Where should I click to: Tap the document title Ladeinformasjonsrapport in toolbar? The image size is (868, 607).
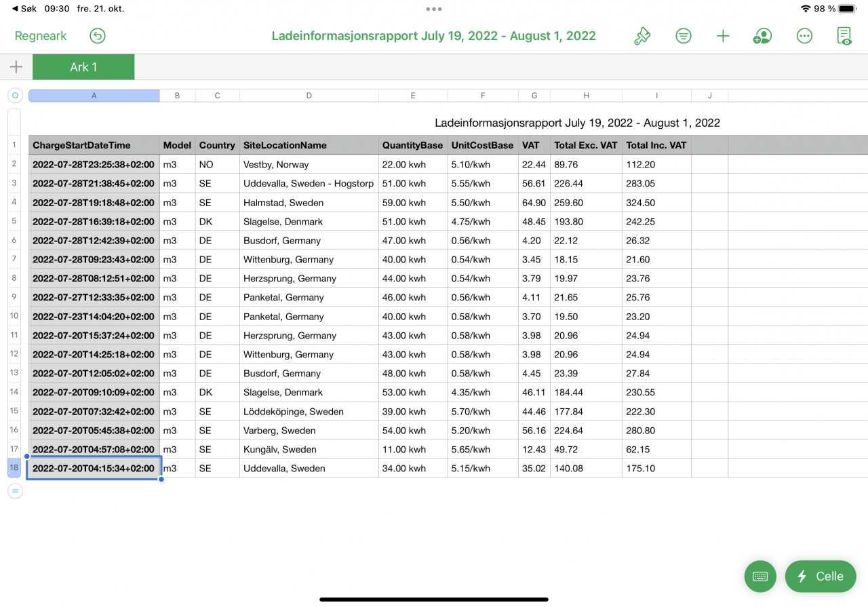click(x=433, y=36)
